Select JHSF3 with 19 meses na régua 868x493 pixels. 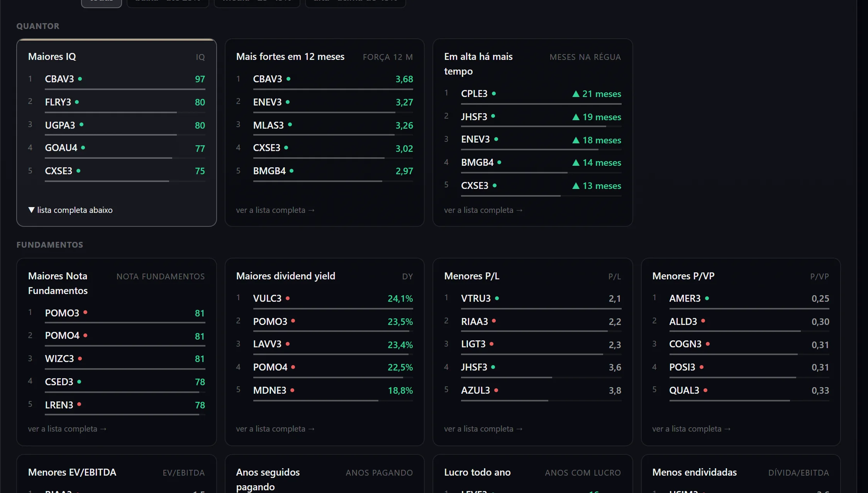pos(474,117)
